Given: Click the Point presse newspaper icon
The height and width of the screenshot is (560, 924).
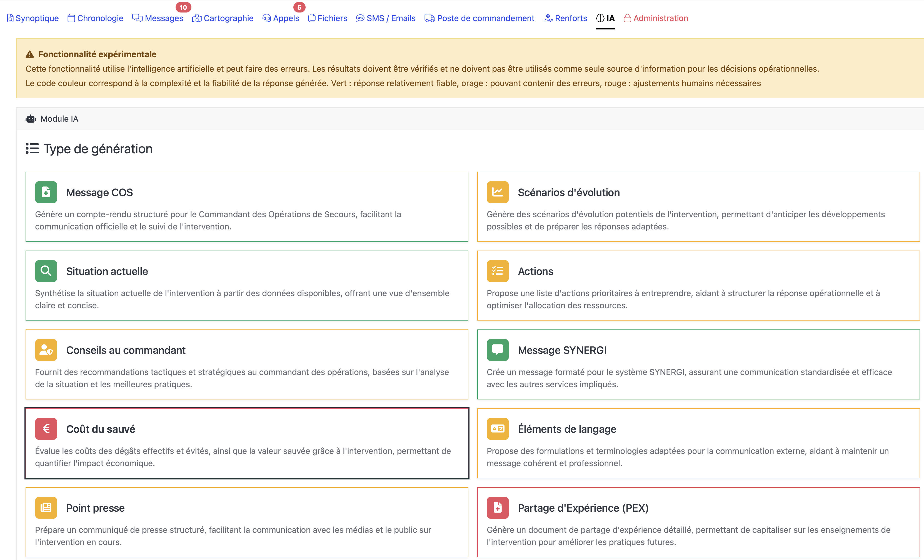Looking at the screenshot, I should coord(46,507).
